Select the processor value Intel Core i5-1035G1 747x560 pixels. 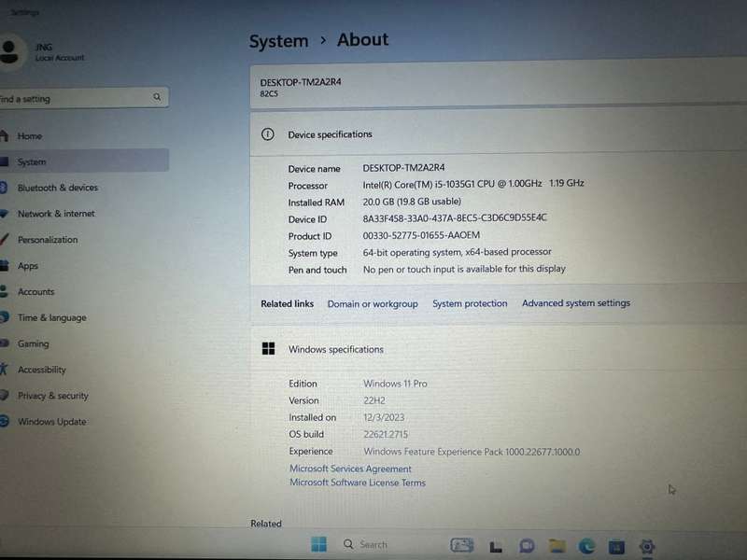point(473,184)
